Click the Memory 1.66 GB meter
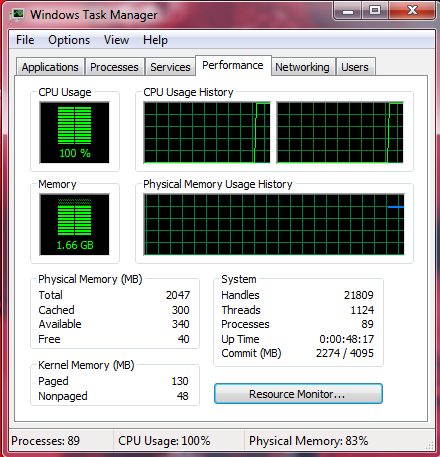The height and width of the screenshot is (457, 440). coord(75,225)
